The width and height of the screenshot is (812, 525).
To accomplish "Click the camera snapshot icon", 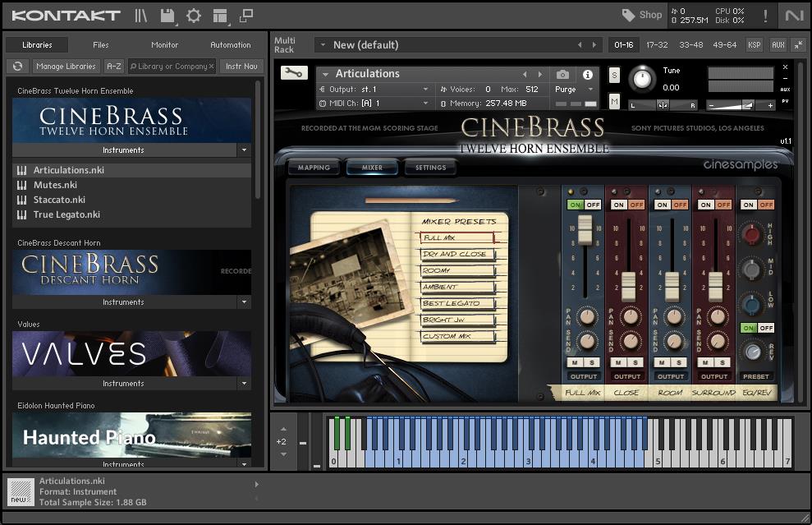I will coord(562,74).
